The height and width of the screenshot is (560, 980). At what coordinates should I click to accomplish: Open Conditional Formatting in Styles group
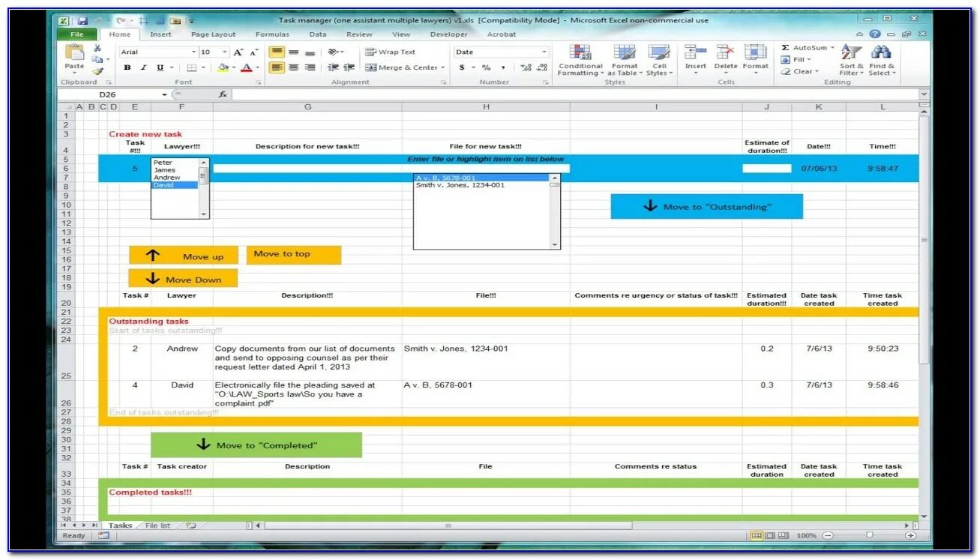pyautogui.click(x=580, y=60)
